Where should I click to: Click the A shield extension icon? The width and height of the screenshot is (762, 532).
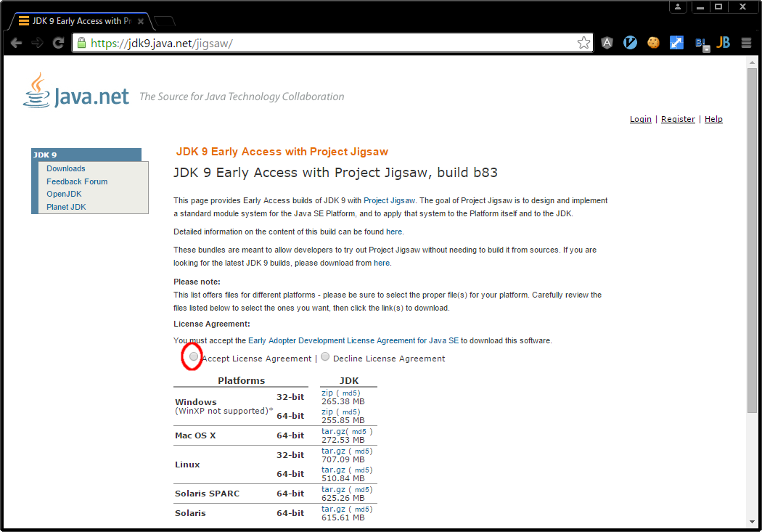(x=607, y=42)
